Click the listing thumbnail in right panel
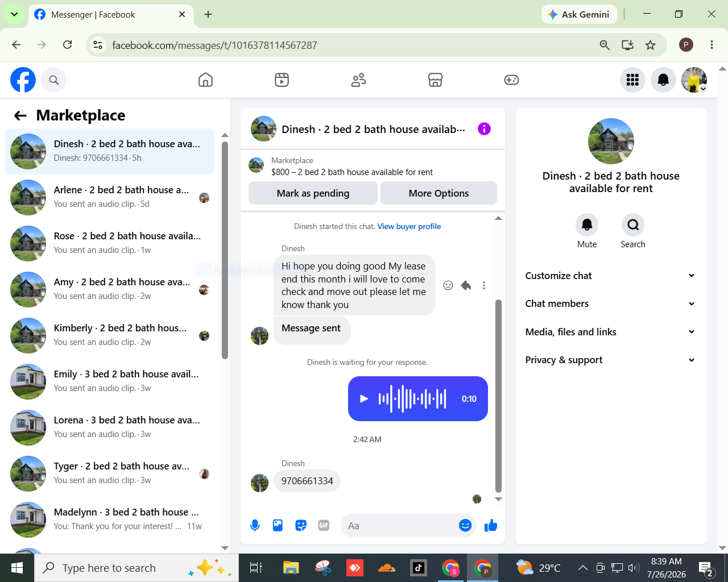 point(611,142)
